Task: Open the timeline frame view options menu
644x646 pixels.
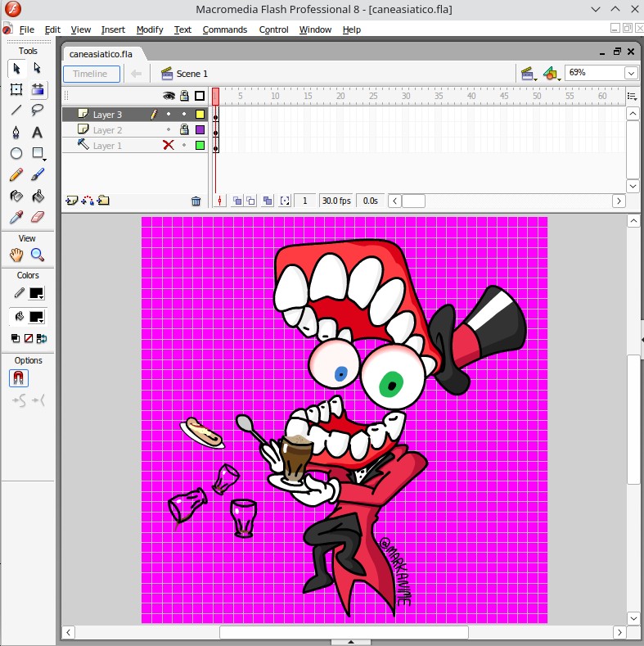Action: click(x=632, y=97)
